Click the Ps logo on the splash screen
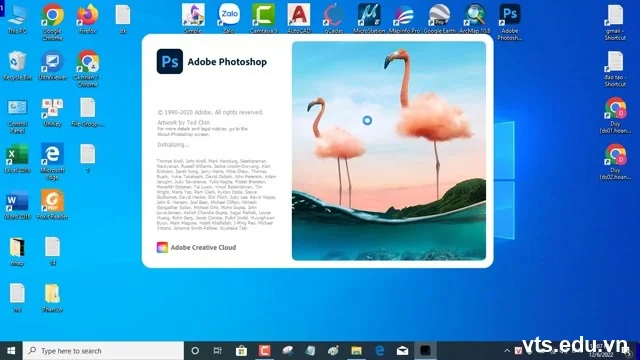The width and height of the screenshot is (640, 360). (169, 61)
